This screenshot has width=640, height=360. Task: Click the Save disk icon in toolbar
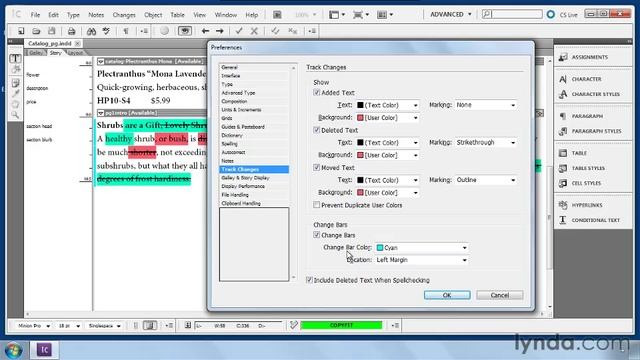click(51, 31)
